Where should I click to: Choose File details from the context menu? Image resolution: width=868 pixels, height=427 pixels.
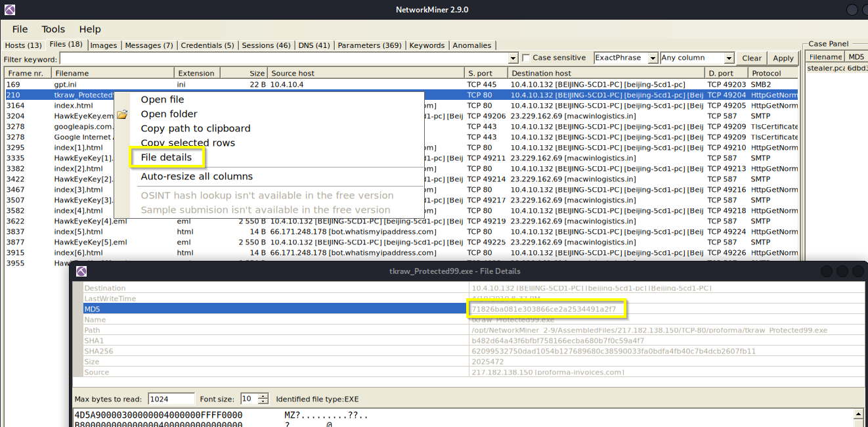[x=166, y=157]
